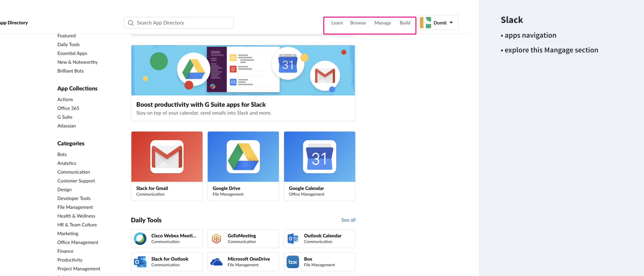Screen dimensions: 644x276
Task: Open the Actions app collection
Action: coord(65,99)
